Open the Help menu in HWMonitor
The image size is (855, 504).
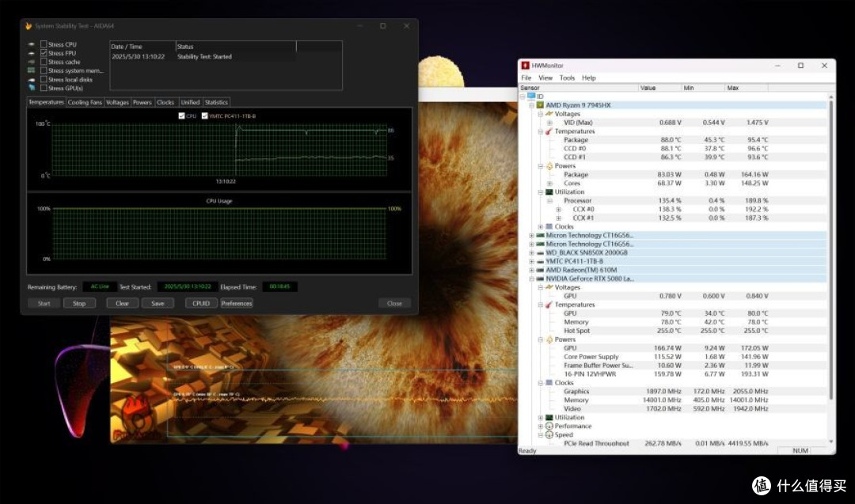coord(589,78)
